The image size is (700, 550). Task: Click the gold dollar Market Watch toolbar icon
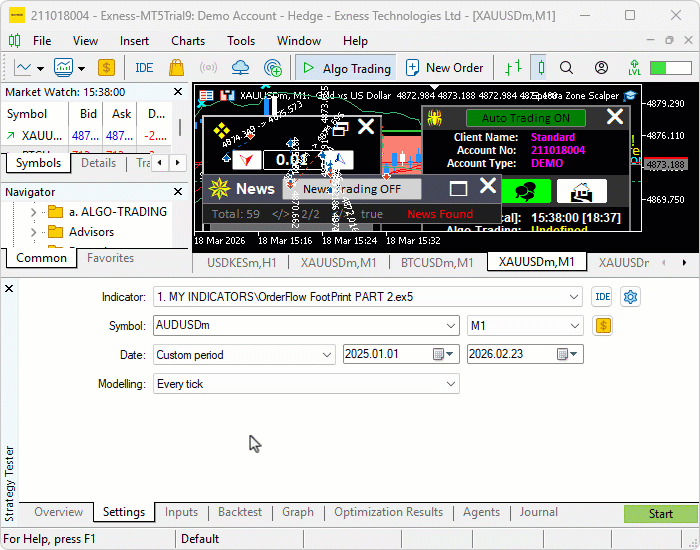click(106, 68)
